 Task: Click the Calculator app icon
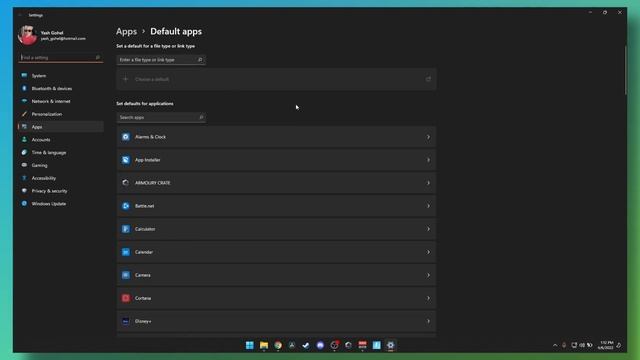(x=126, y=229)
